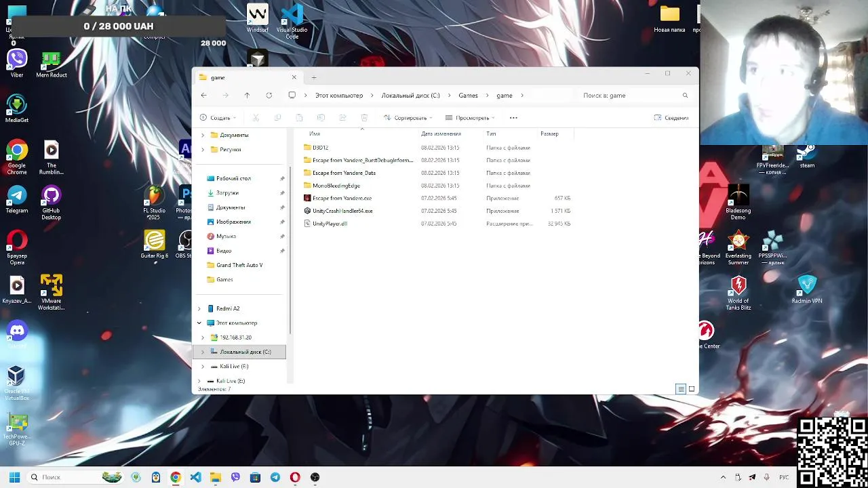The height and width of the screenshot is (488, 868).
Task: Click the Поиск в: game field
Action: (x=635, y=96)
